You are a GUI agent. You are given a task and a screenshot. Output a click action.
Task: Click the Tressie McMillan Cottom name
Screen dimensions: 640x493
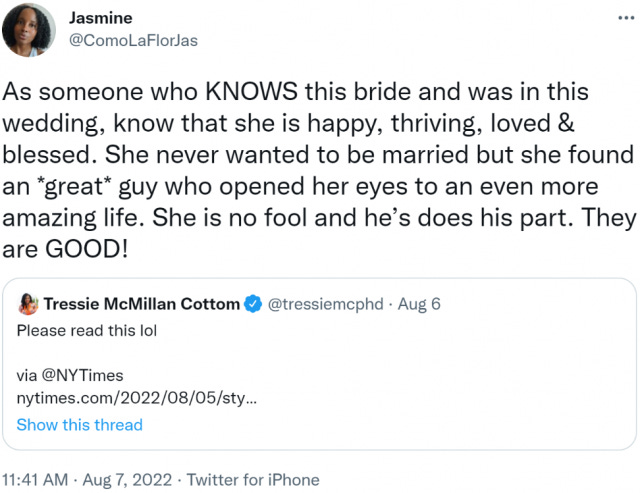(142, 304)
